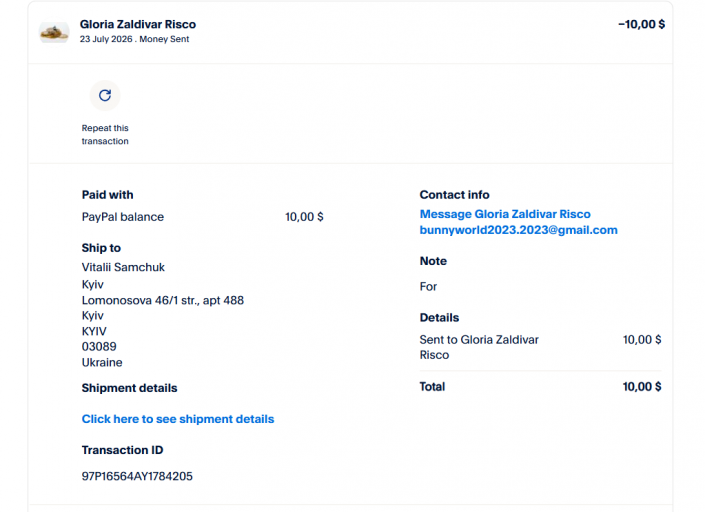Click the 'Ukraine' country line
Screen dimensions: 705x512
[102, 362]
